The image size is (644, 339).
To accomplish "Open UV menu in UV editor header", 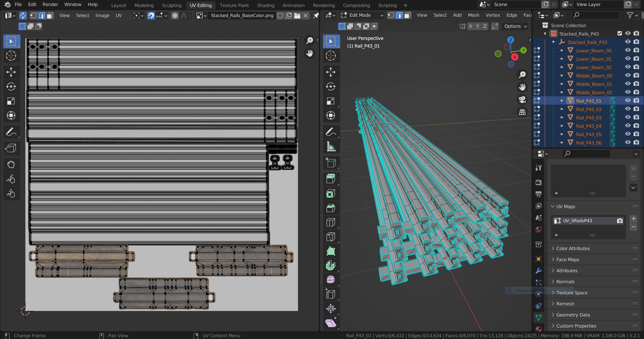I will pyautogui.click(x=119, y=15).
